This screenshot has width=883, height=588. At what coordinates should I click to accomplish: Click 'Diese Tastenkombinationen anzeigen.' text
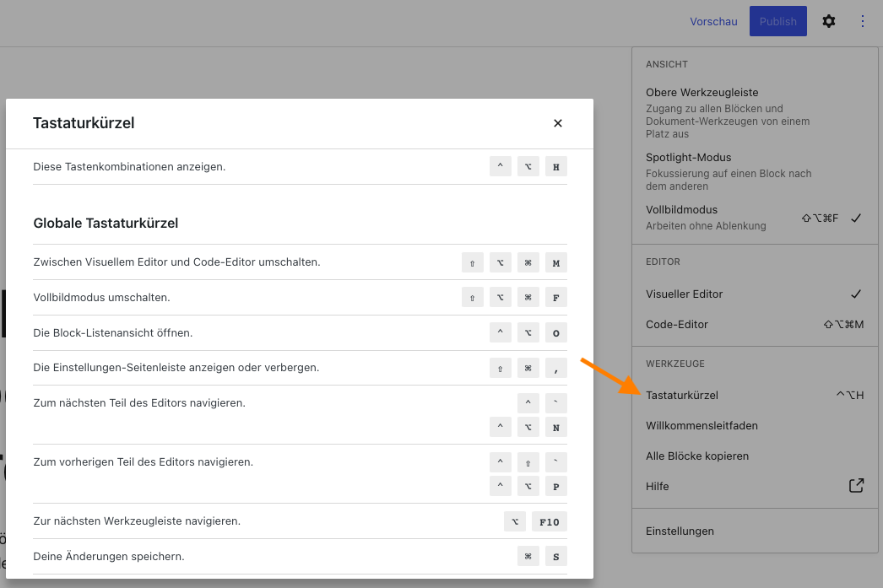coord(129,166)
